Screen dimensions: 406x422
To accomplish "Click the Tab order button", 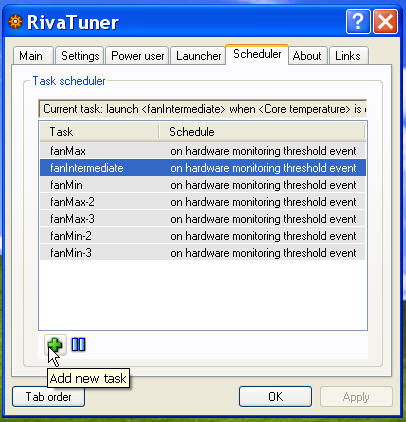I will (49, 397).
